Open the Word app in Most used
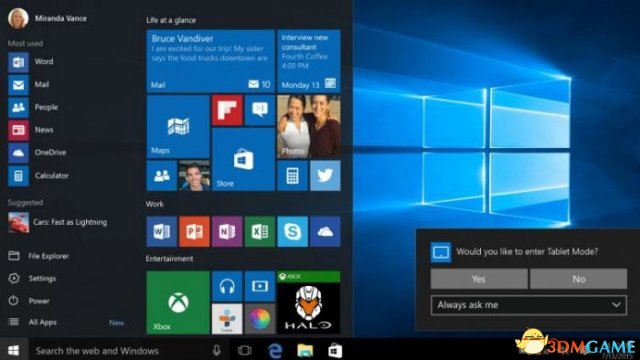 [31, 62]
